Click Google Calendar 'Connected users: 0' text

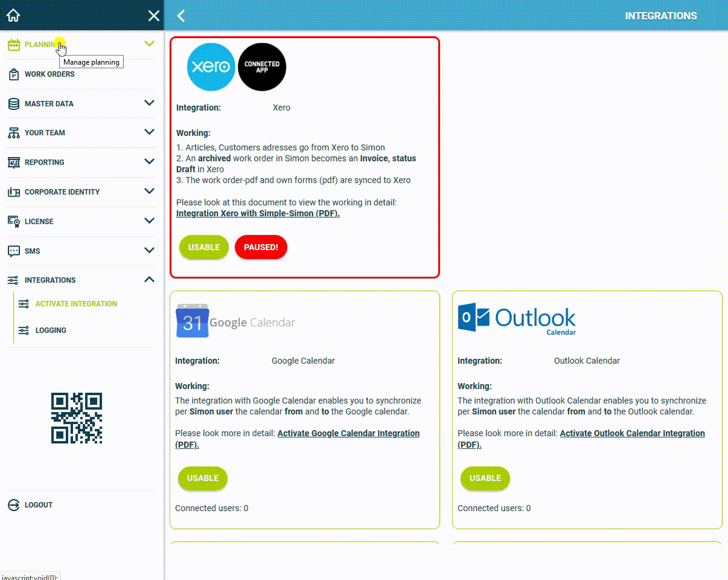pos(212,508)
